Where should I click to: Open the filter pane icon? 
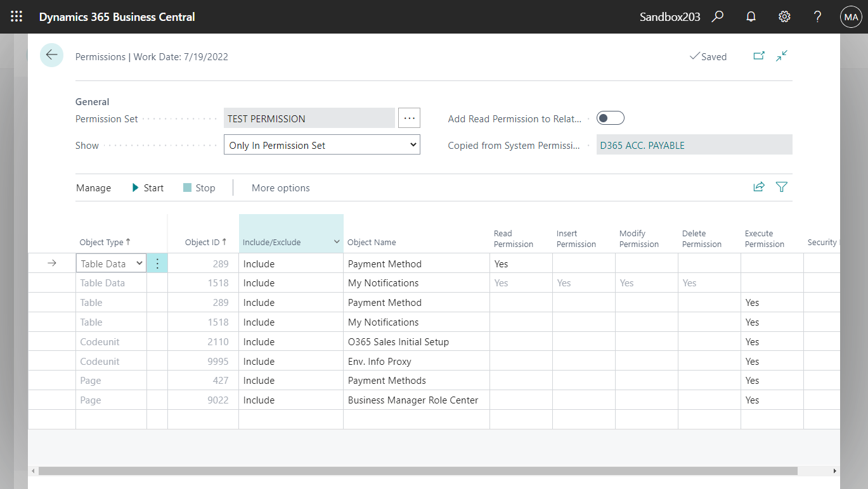pyautogui.click(x=781, y=187)
